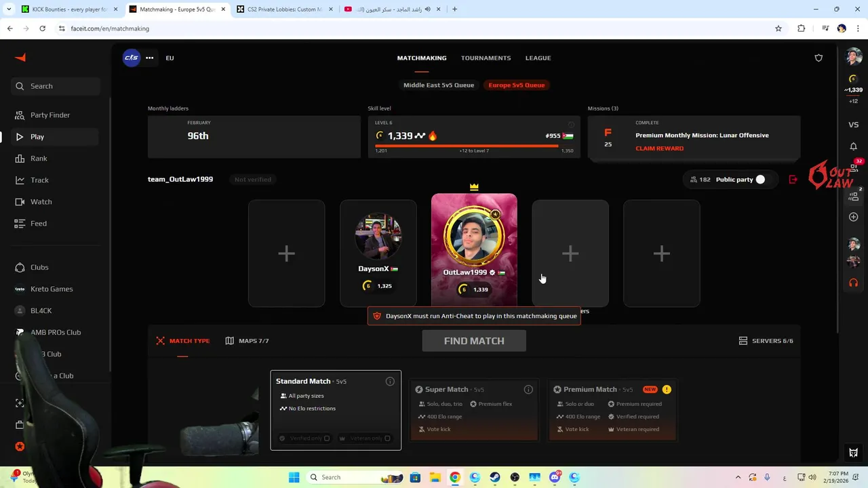
Task: Bookmark this page star icon
Action: pyautogui.click(x=778, y=28)
